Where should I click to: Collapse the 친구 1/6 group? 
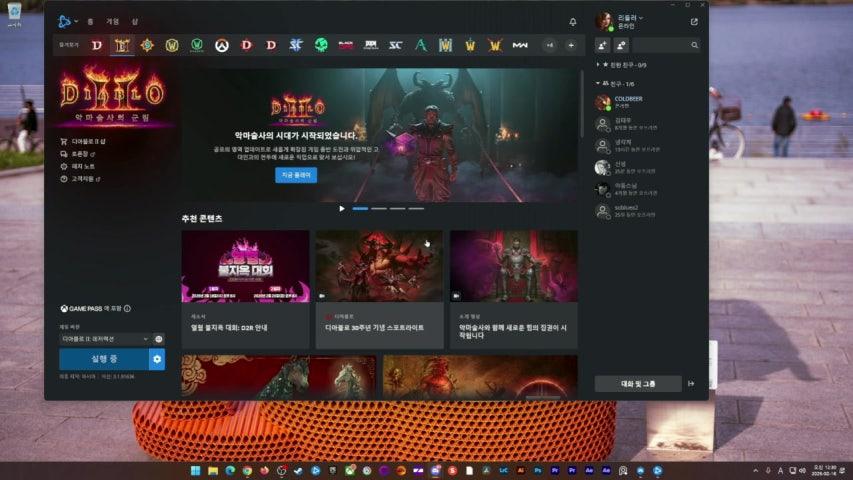(x=615, y=84)
